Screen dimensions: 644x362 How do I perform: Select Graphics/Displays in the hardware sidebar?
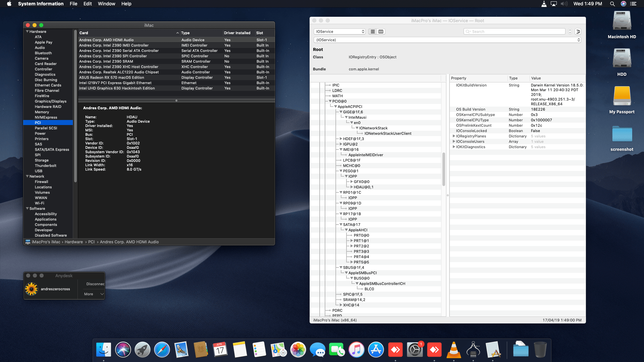click(50, 101)
